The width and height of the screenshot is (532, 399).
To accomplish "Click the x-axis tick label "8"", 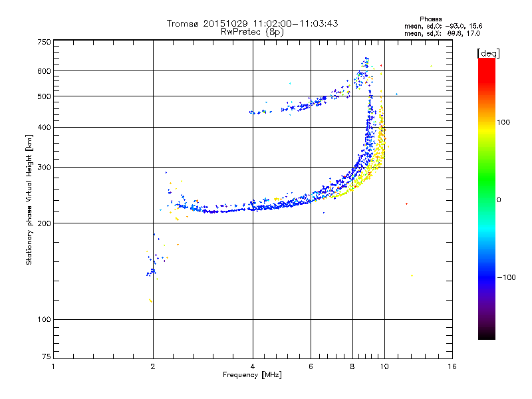I will (x=352, y=366).
